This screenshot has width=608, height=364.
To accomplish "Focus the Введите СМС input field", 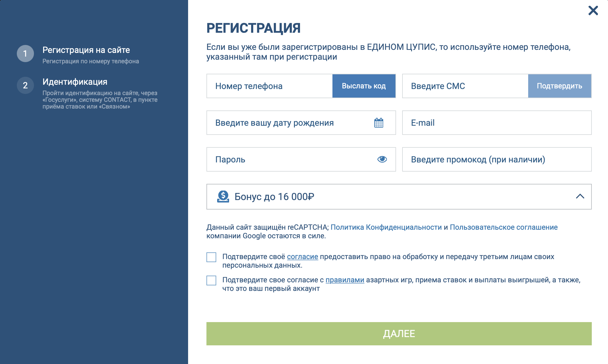I will click(x=465, y=86).
